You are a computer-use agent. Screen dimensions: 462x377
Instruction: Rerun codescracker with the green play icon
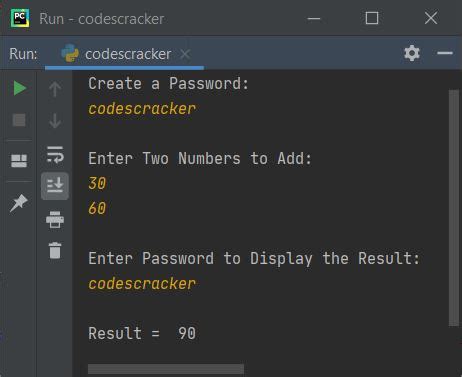point(19,88)
